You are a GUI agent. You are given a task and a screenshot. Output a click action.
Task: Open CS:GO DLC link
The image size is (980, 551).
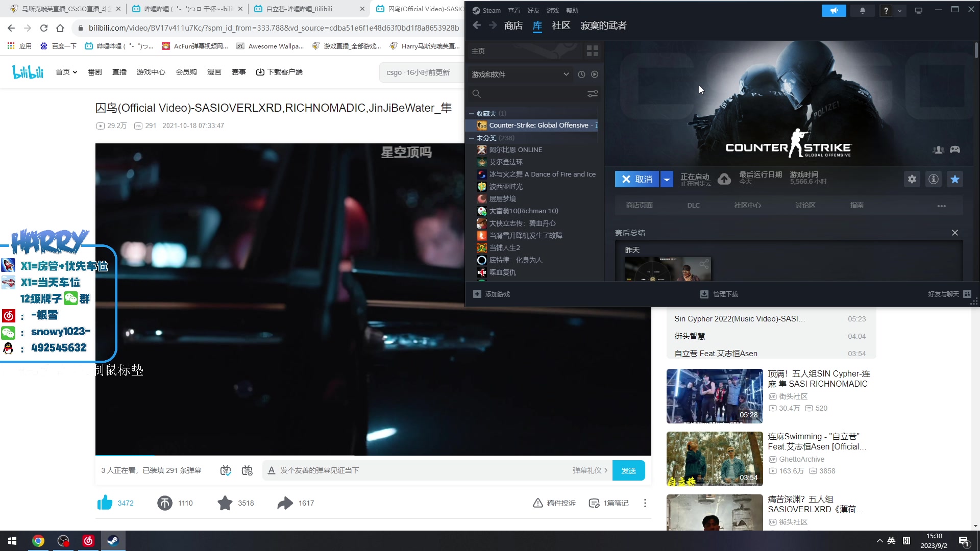pyautogui.click(x=693, y=206)
